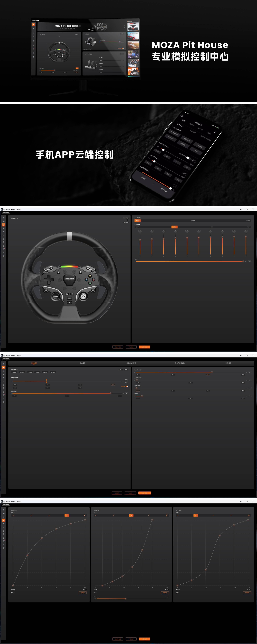This screenshot has width=257, height=644.
Task: Click 开始校准 button in 刹车设置 panel
Action: point(165,593)
